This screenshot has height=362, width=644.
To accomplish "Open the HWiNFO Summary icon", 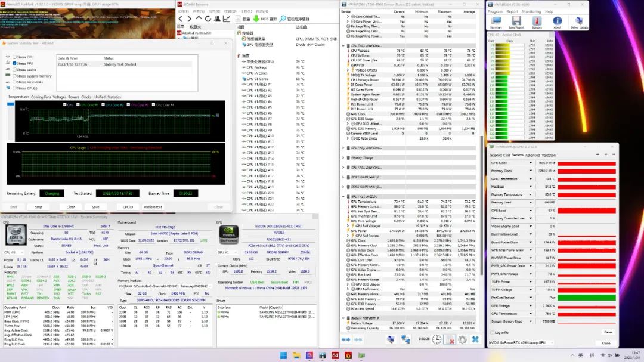I will tap(496, 22).
